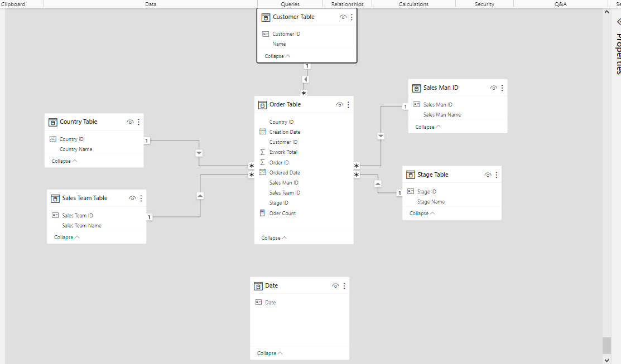The image size is (621, 364).
Task: Toggle visibility of Sales Man ID table
Action: coord(493,88)
